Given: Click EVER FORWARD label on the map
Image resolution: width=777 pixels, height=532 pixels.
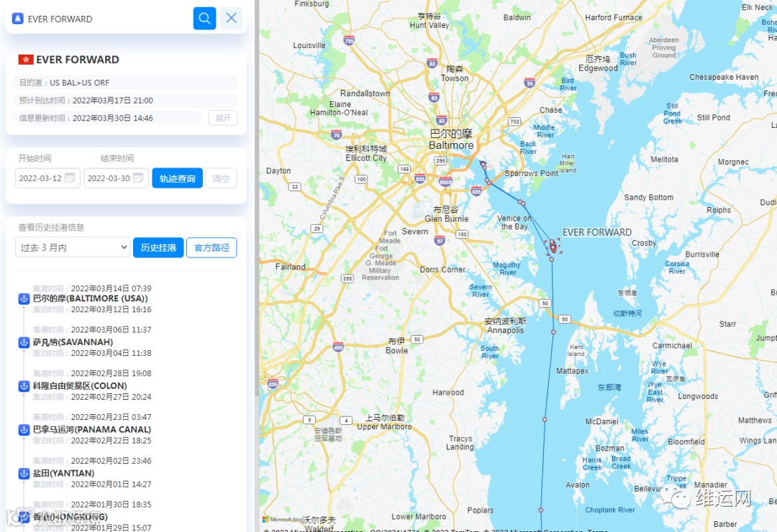Looking at the screenshot, I should [596, 232].
